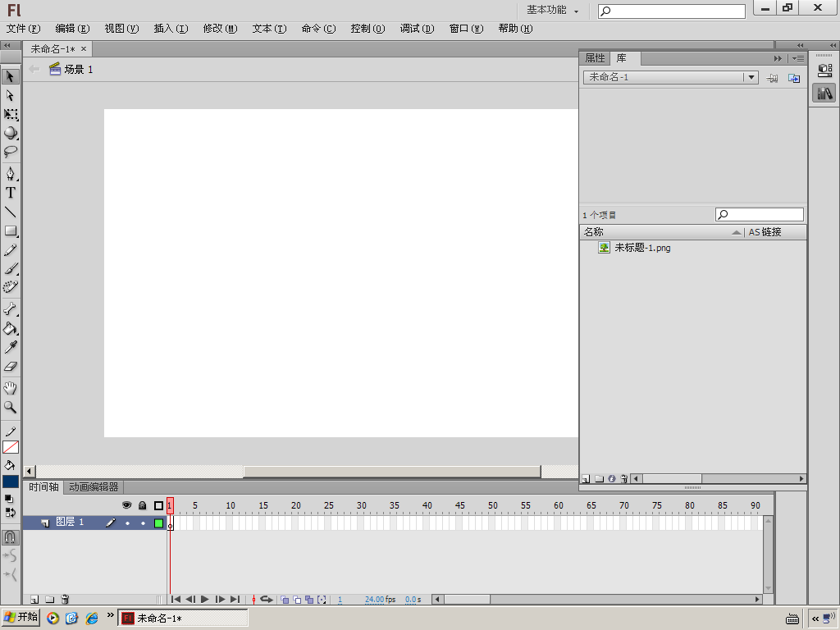This screenshot has height=630, width=840.
Task: Switch to the 动画编辑器 tab
Action: [x=94, y=487]
